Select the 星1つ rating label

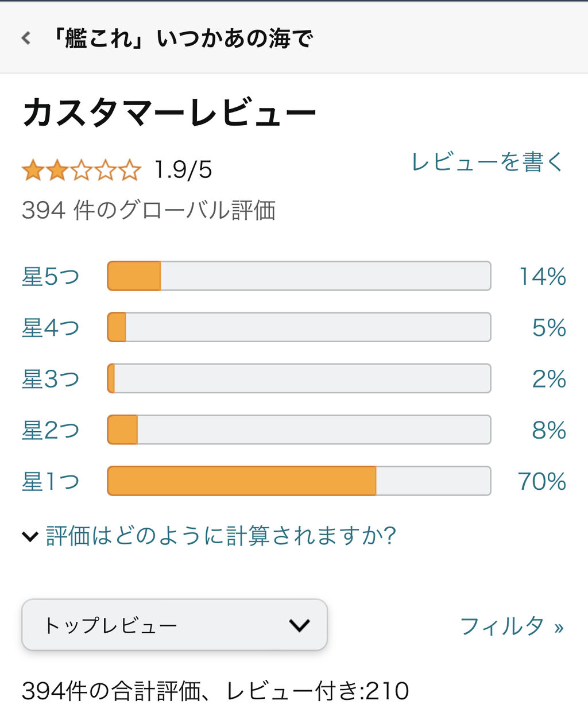coord(51,481)
